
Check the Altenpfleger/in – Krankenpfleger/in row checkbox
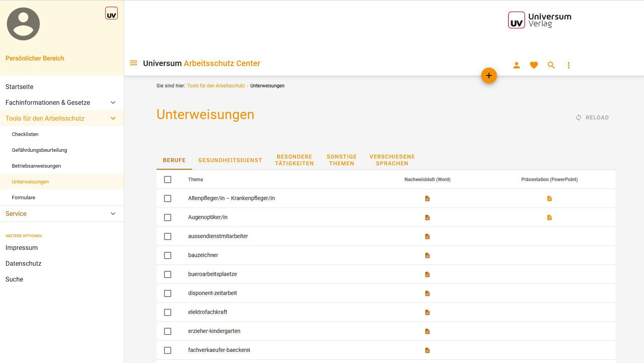click(168, 199)
